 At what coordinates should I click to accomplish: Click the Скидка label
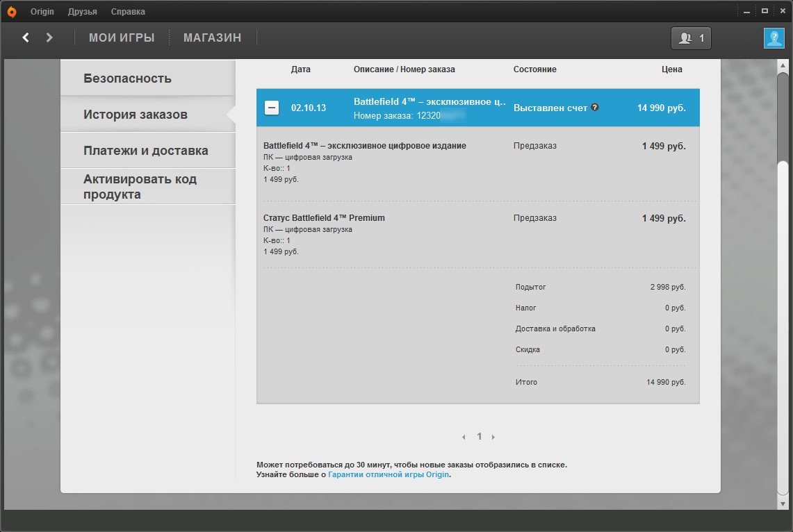528,349
